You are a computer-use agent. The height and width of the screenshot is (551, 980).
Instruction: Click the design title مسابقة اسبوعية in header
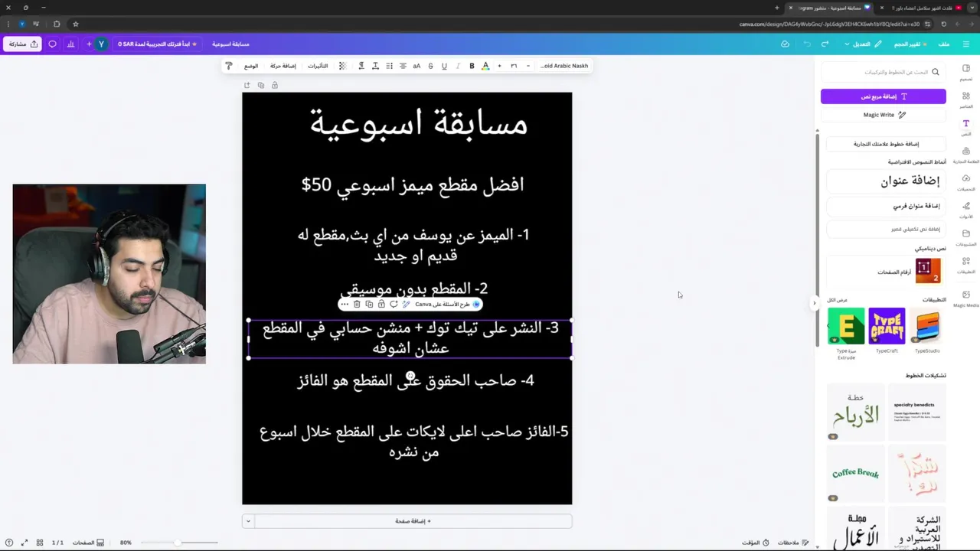(x=230, y=44)
